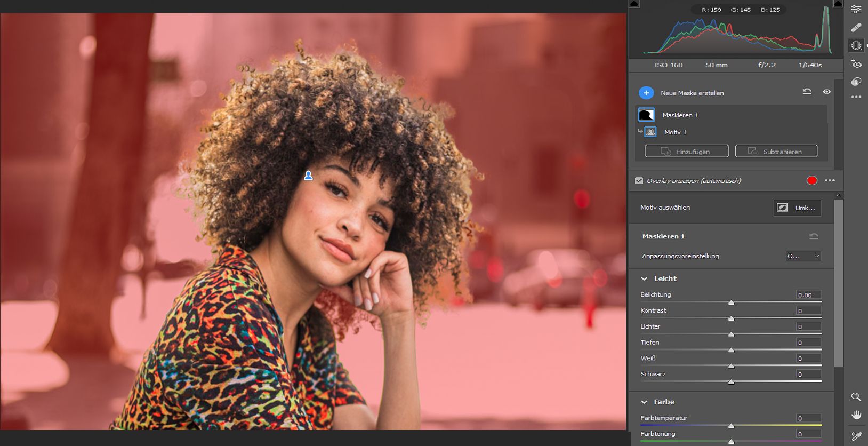Select the Zoom magnifier tool
The image size is (868, 446).
[856, 397]
